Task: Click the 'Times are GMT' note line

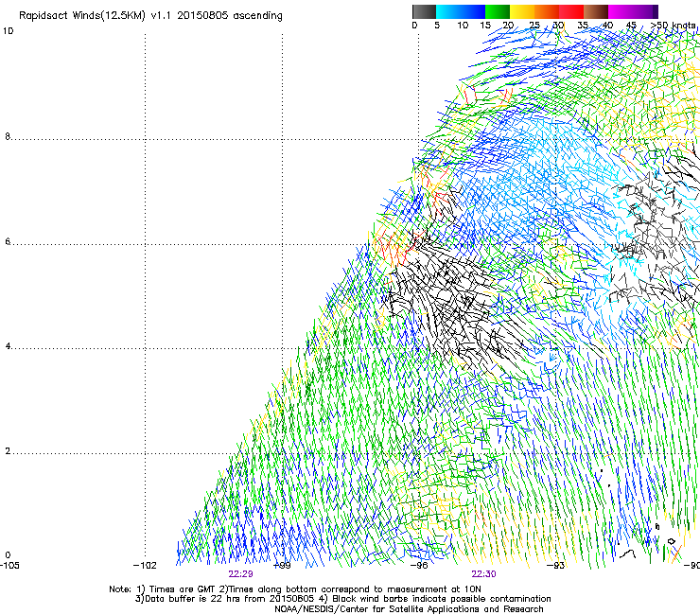Action: coord(295,589)
